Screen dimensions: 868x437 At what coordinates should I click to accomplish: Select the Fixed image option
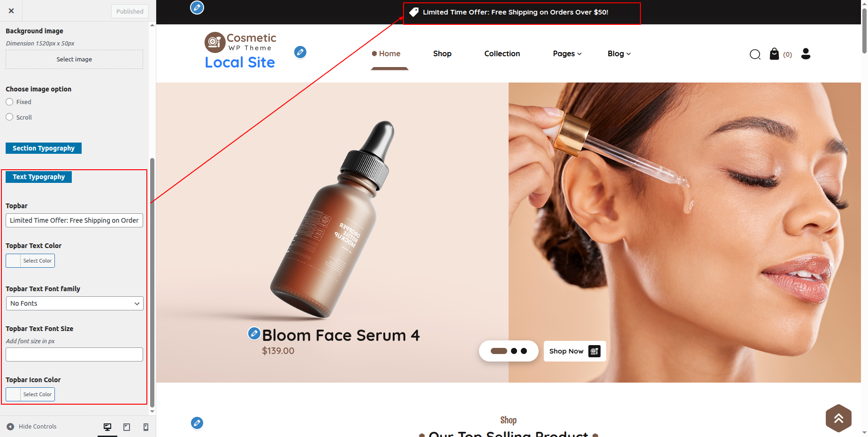(x=9, y=102)
